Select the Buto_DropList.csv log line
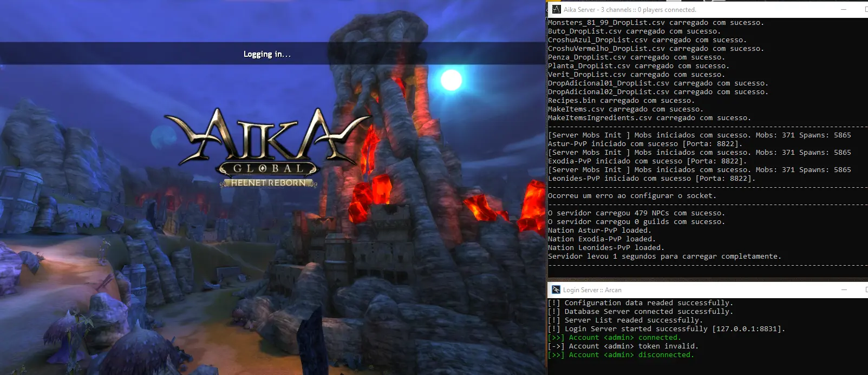Viewport: 868px width, 375px height. click(635, 31)
